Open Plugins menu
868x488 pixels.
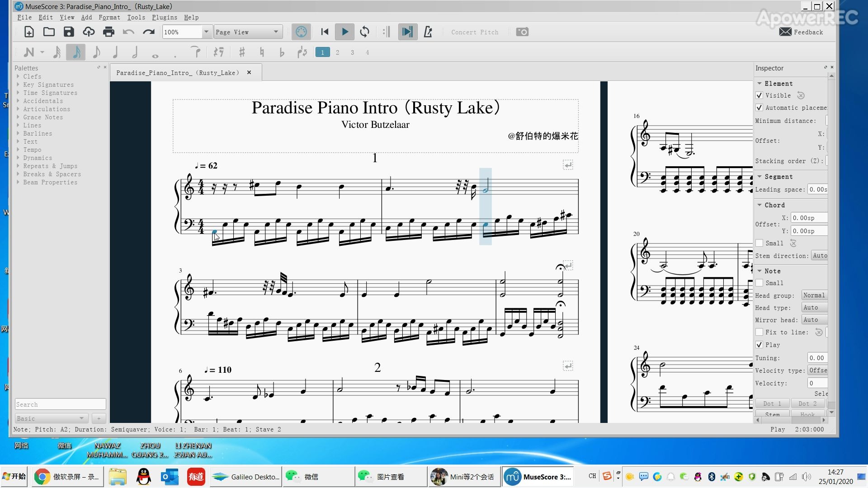coord(165,17)
